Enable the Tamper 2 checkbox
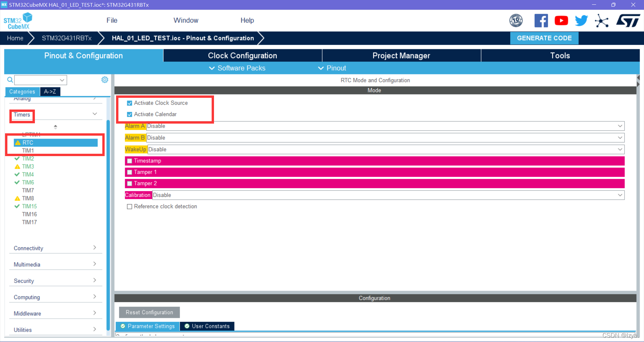644x342 pixels. (129, 184)
